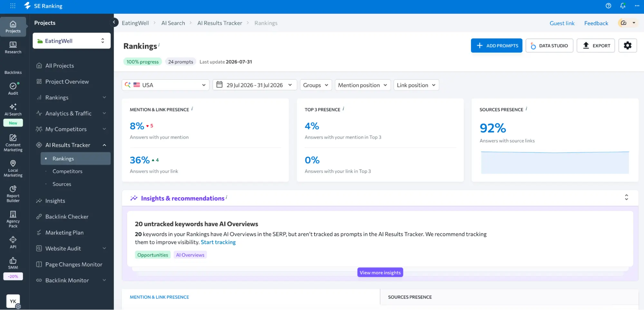Collapse the Insights & recommendations panel

626,197
